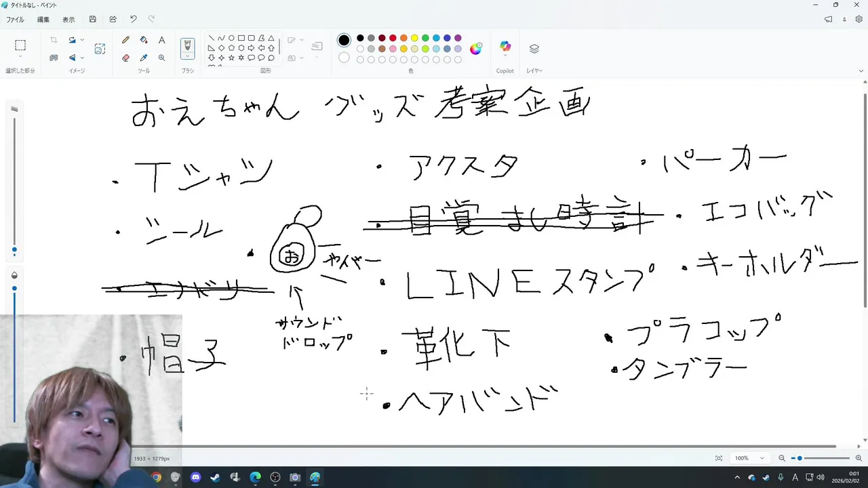The height and width of the screenshot is (488, 868).
Task: Click the Crop image icon
Action: [x=54, y=40]
